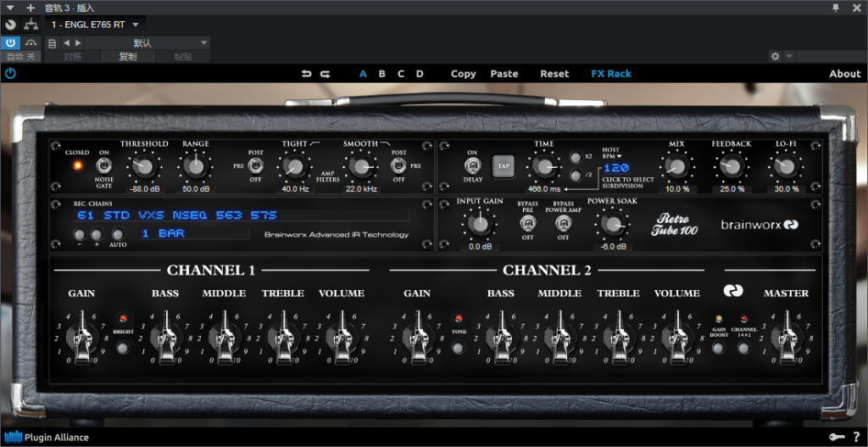The width and height of the screenshot is (868, 447).
Task: Click the bypass curve icon beside activate
Action: [x=31, y=43]
